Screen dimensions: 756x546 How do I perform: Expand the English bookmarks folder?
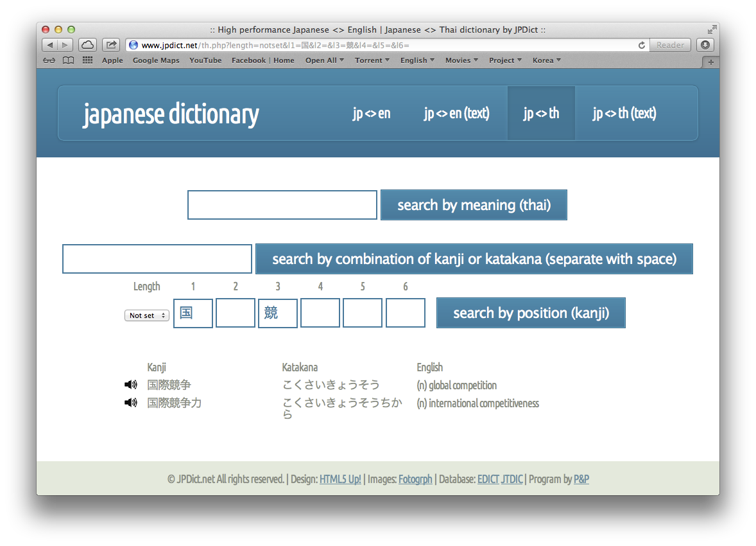(417, 60)
